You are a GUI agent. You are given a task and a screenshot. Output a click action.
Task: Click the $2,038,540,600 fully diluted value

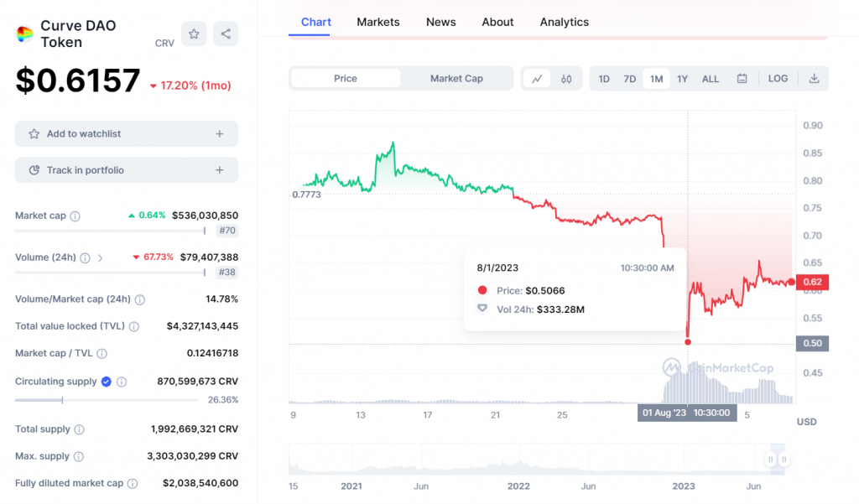point(200,483)
